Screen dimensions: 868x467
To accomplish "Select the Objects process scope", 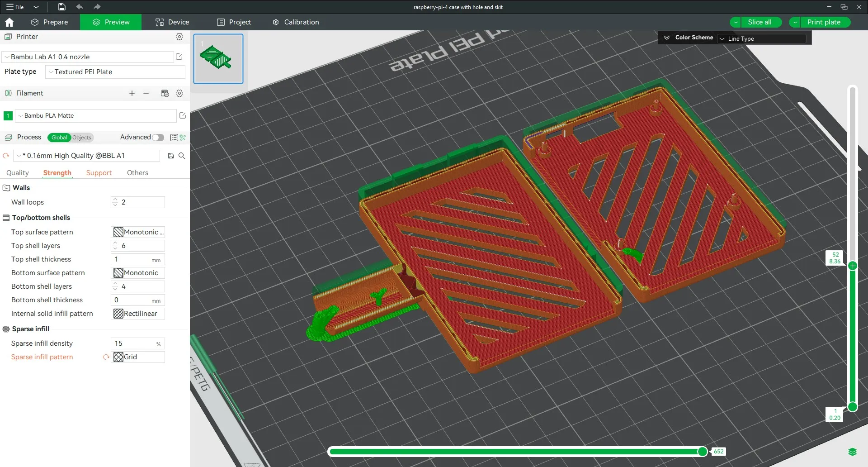I will tap(82, 138).
